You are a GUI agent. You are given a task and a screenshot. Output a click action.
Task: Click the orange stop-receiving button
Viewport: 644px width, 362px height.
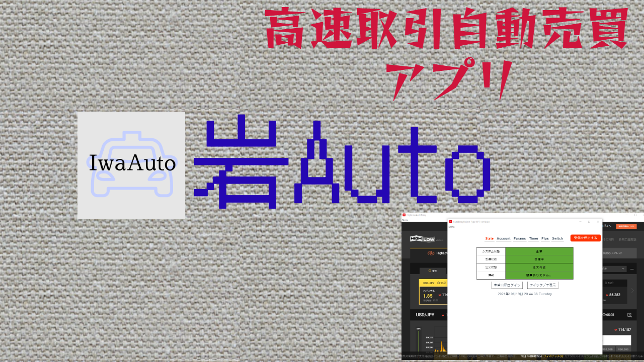tap(586, 238)
